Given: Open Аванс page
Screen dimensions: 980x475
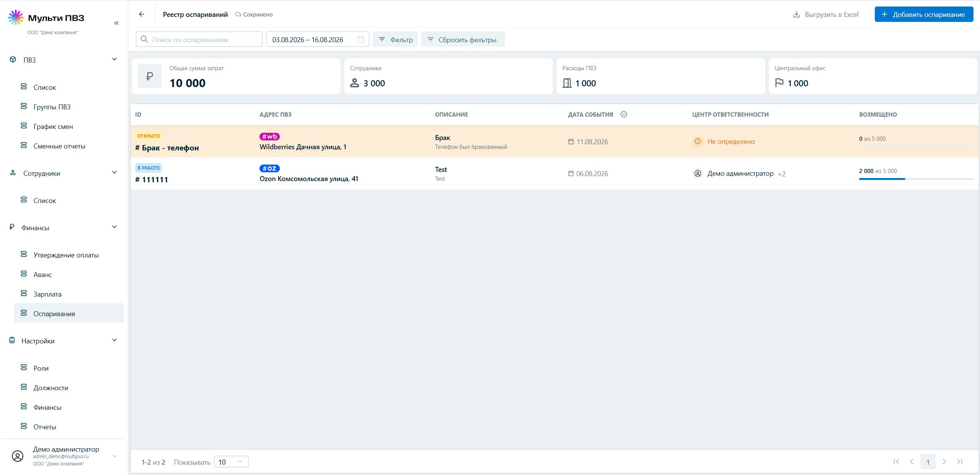Looking at the screenshot, I should (x=69, y=274).
